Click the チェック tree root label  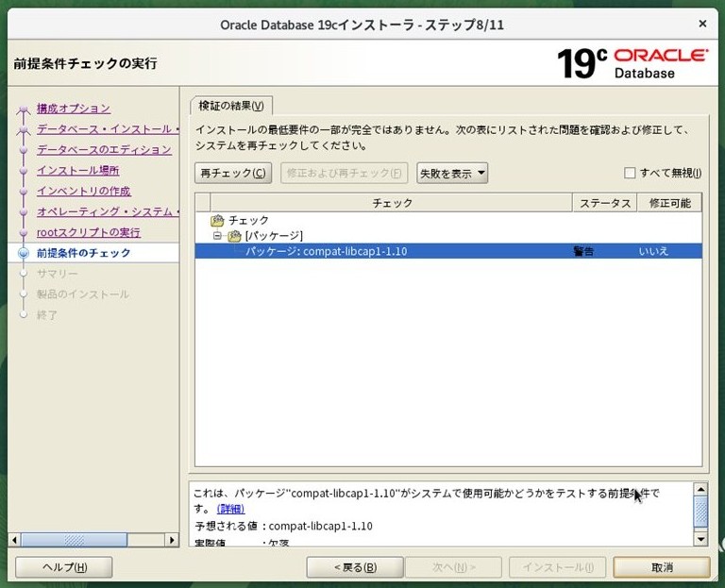248,221
